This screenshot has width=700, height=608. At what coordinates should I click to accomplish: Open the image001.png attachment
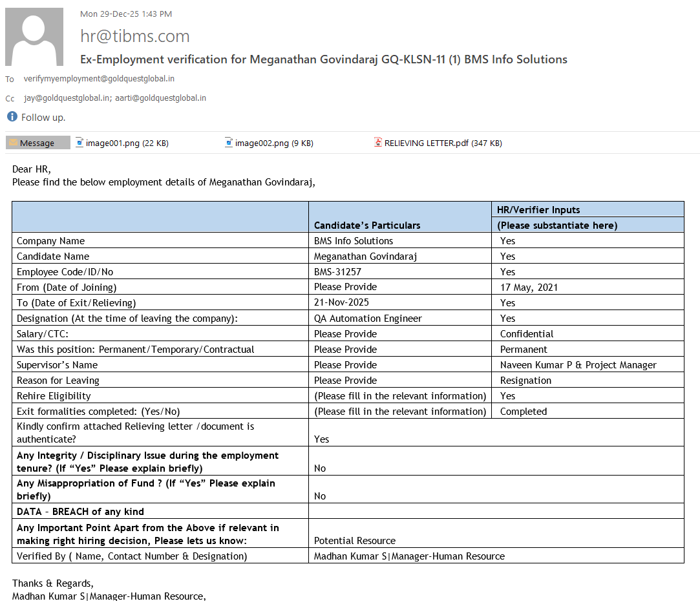127,143
